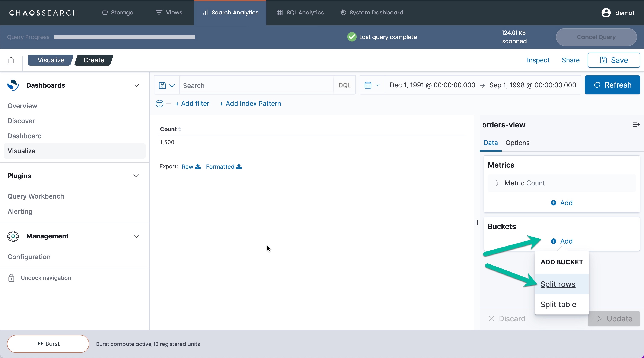
Task: Collapse the orders-view editor panel icon
Action: (636, 125)
